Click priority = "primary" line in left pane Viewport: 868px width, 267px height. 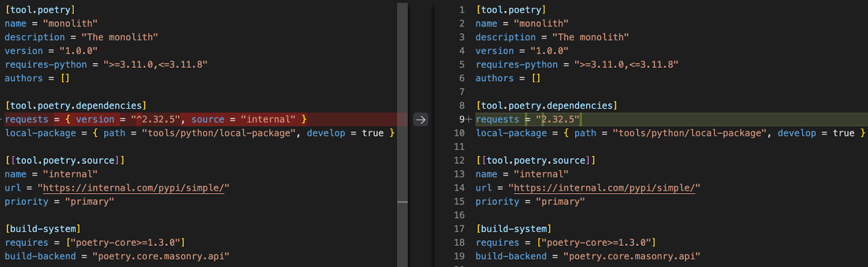click(x=60, y=201)
